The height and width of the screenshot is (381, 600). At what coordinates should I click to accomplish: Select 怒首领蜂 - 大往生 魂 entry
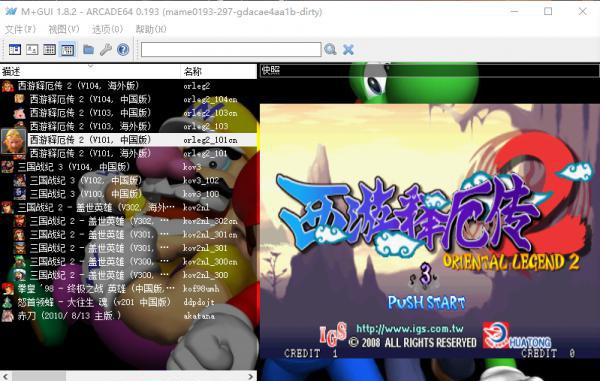(x=94, y=302)
